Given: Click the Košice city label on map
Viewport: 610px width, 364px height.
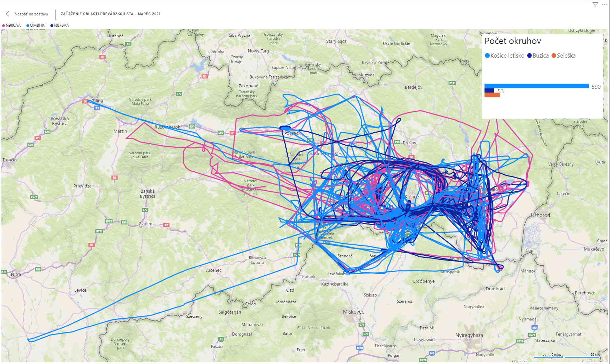Looking at the screenshot, I should pos(411,197).
